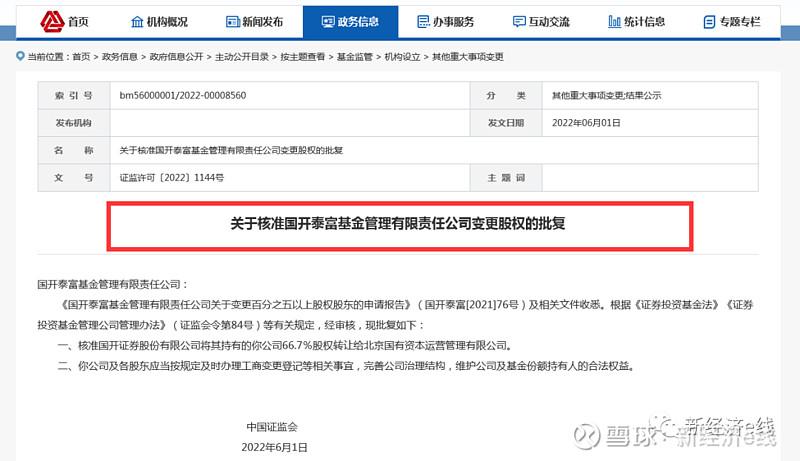800x461 pixels.
Task: Open the 机构概况 menu
Action: coord(167,21)
